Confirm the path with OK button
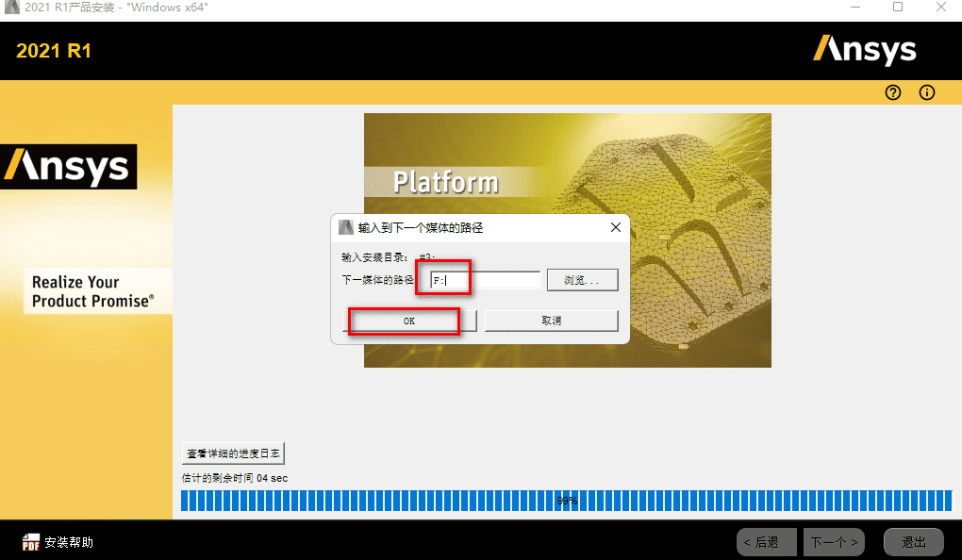This screenshot has width=962, height=560. [409, 321]
